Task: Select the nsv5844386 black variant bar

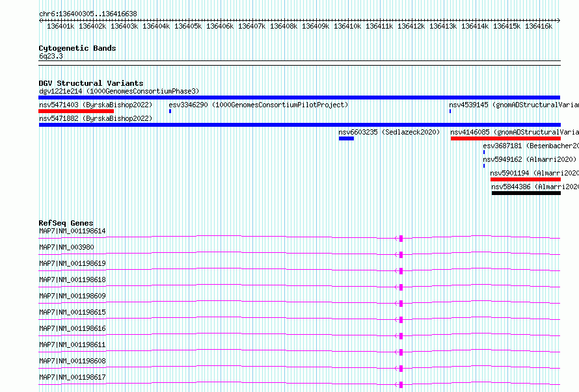Action: pyautogui.click(x=526, y=193)
